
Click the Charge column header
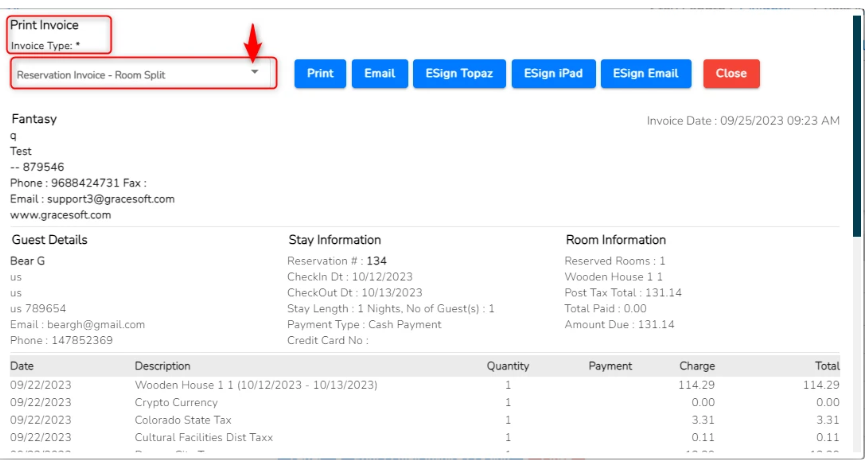click(697, 366)
